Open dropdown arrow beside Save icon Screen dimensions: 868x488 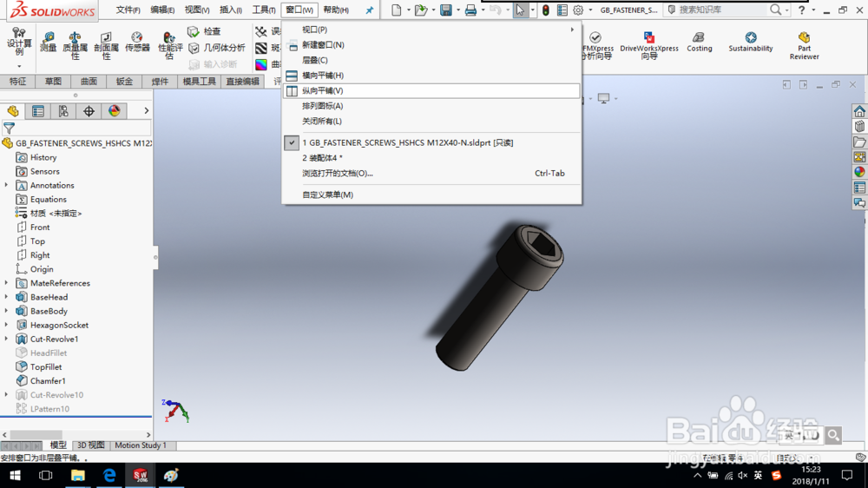click(457, 10)
